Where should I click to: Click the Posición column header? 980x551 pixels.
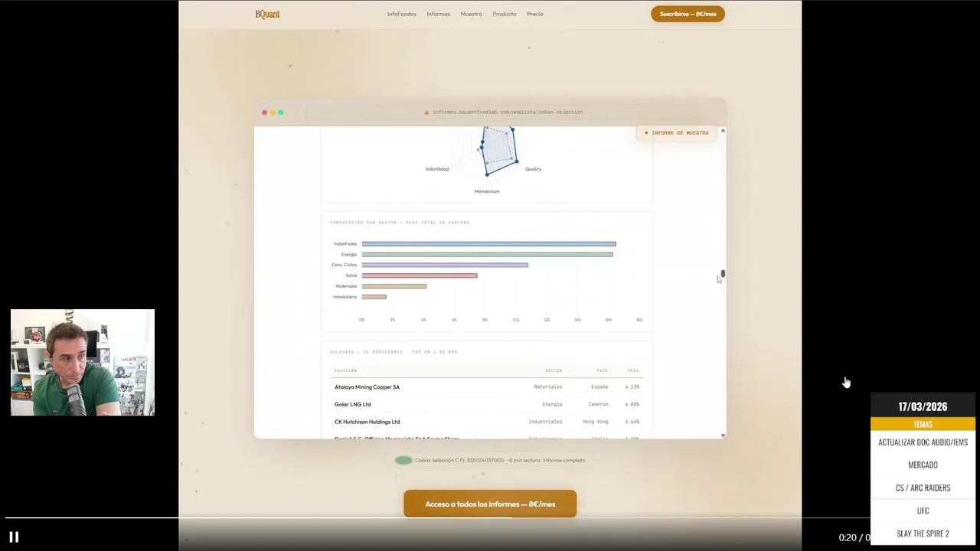coord(345,370)
